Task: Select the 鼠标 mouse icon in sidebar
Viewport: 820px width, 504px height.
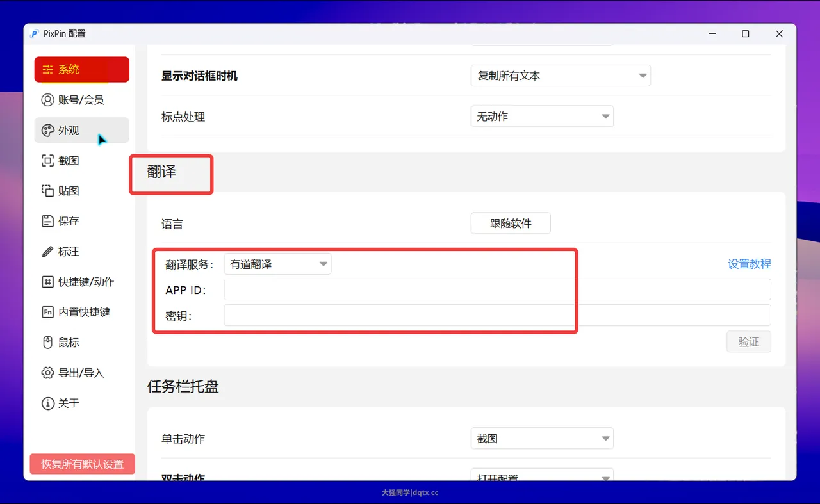Action: click(47, 343)
